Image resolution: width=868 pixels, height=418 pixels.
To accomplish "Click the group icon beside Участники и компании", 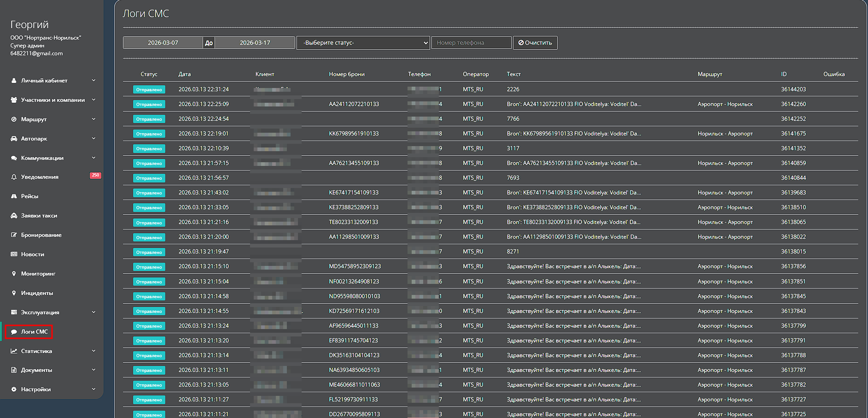I will pos(14,100).
